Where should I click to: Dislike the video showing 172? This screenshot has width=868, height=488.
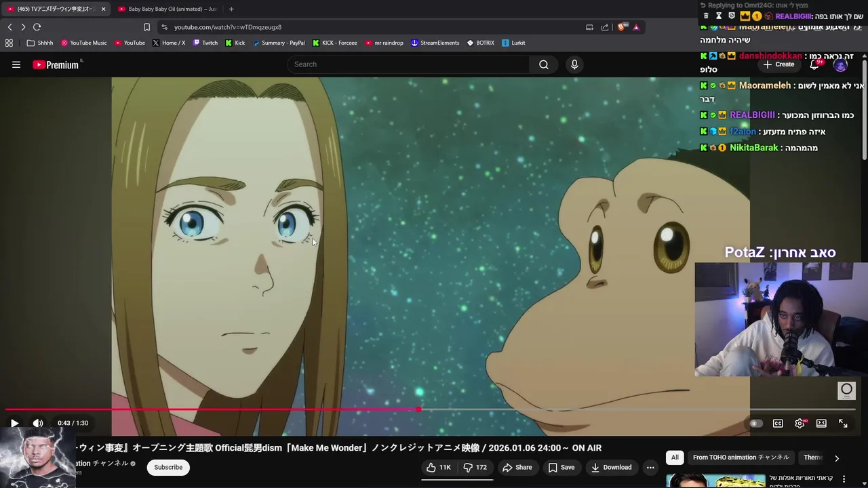point(475,467)
